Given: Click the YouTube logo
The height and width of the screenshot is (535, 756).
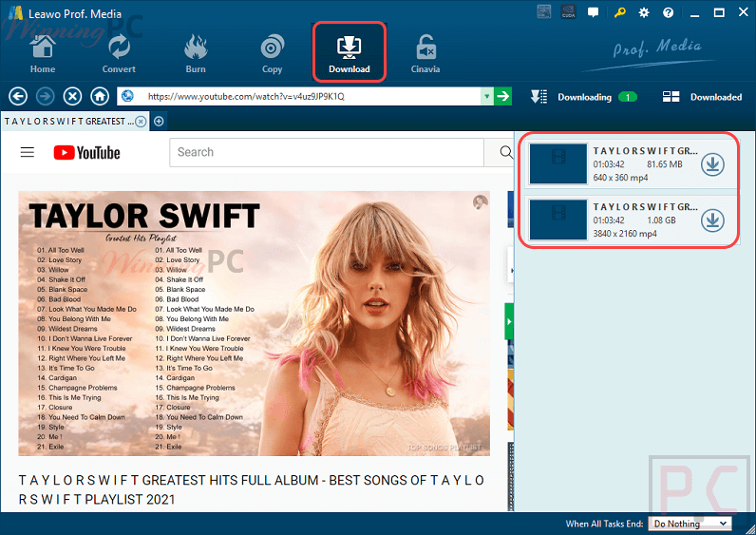Looking at the screenshot, I should (x=86, y=152).
